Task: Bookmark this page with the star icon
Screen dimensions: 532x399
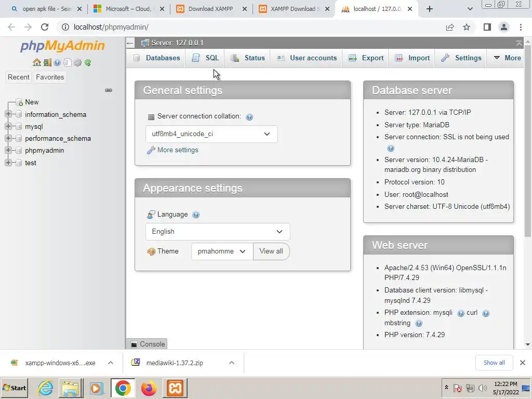Action: tap(467, 27)
